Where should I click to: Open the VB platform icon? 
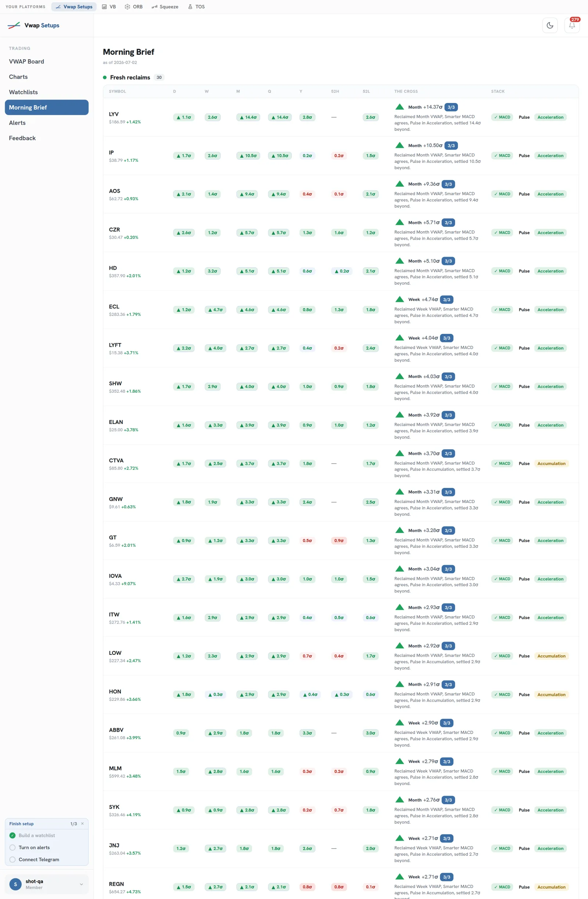104,7
